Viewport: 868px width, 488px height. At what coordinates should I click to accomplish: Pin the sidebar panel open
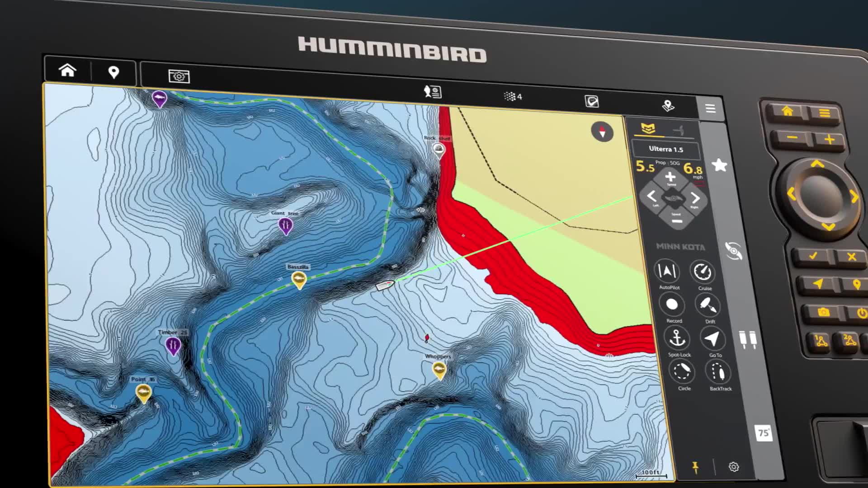click(696, 467)
